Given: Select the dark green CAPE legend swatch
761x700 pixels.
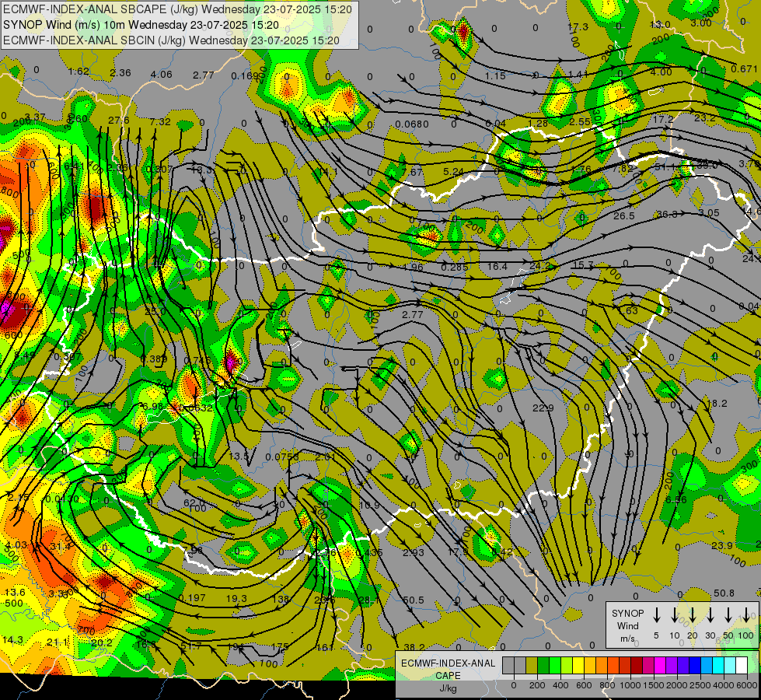Looking at the screenshot, I should click(x=543, y=665).
